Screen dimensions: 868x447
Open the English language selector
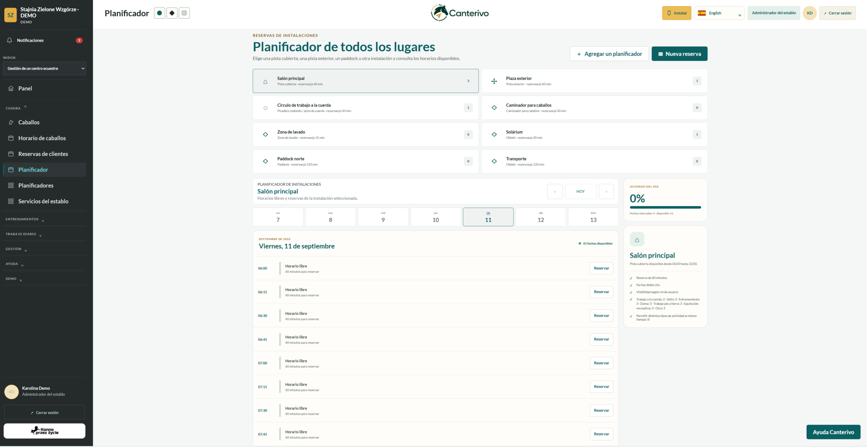click(719, 13)
